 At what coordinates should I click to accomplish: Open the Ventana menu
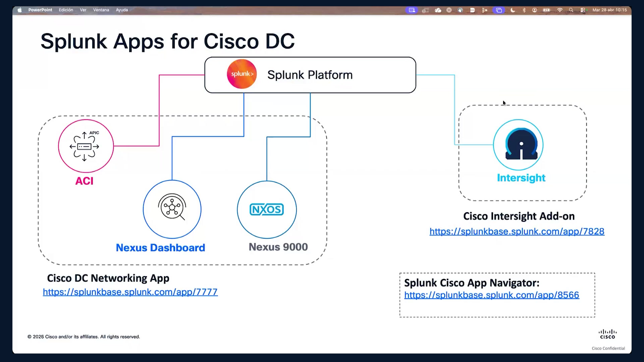(101, 10)
